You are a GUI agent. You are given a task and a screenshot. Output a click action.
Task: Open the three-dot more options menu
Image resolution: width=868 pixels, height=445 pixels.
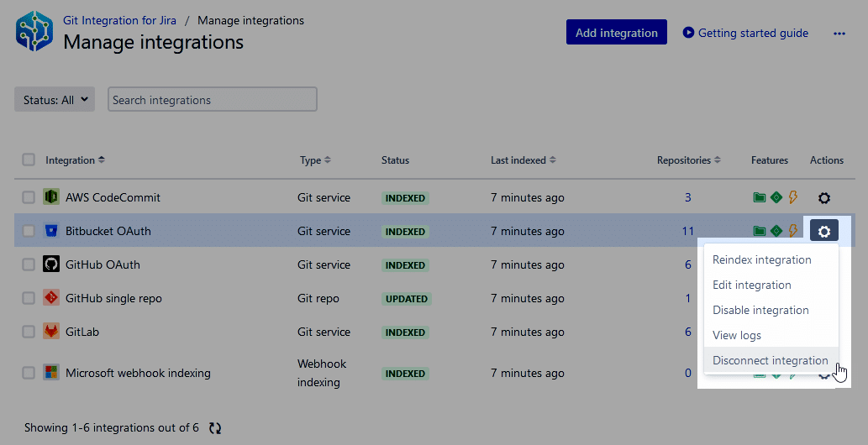(x=839, y=34)
